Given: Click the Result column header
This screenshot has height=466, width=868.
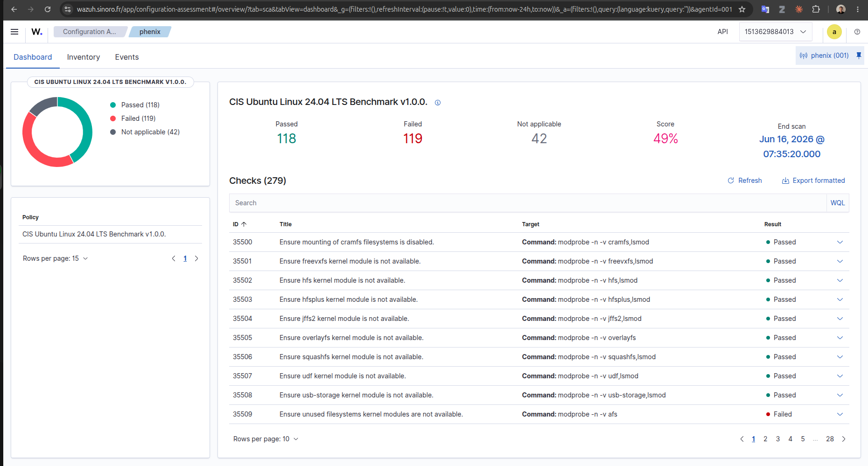Looking at the screenshot, I should tap(773, 224).
